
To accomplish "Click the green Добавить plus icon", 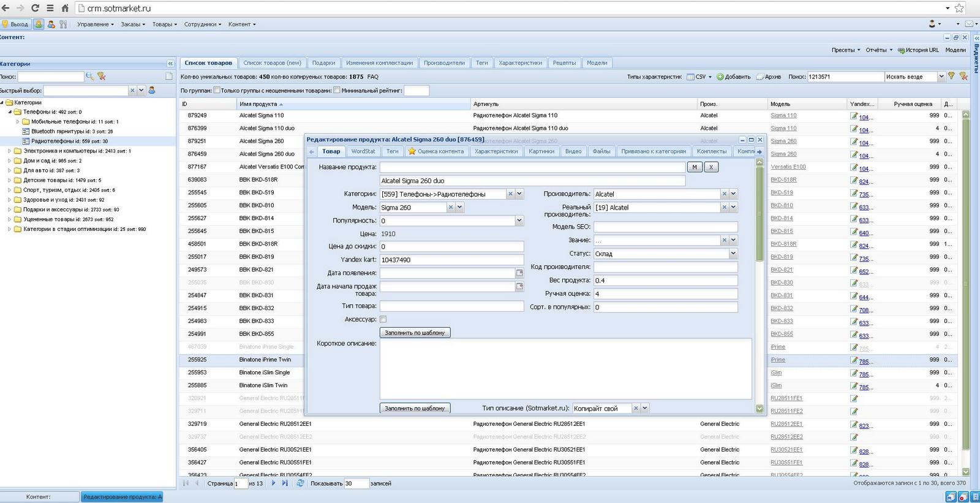I will click(720, 77).
